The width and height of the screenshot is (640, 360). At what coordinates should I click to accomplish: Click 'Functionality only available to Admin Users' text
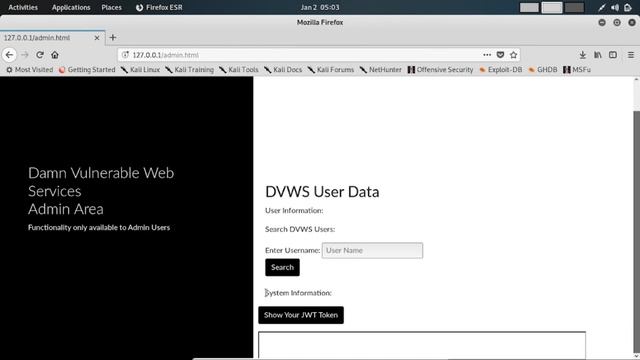pos(99,228)
